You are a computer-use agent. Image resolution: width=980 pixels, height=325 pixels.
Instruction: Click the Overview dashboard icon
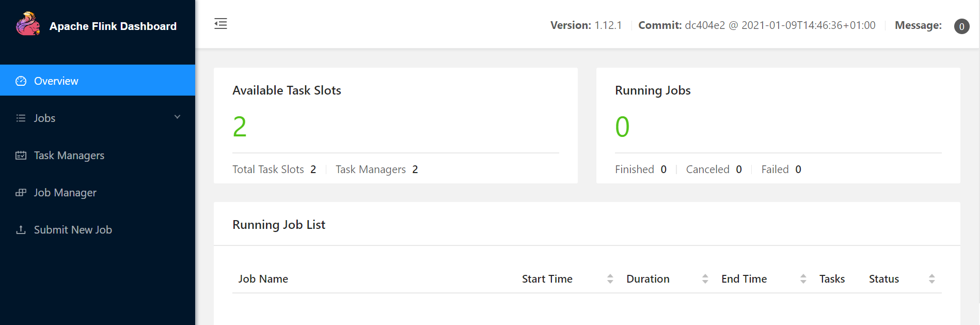tap(21, 81)
